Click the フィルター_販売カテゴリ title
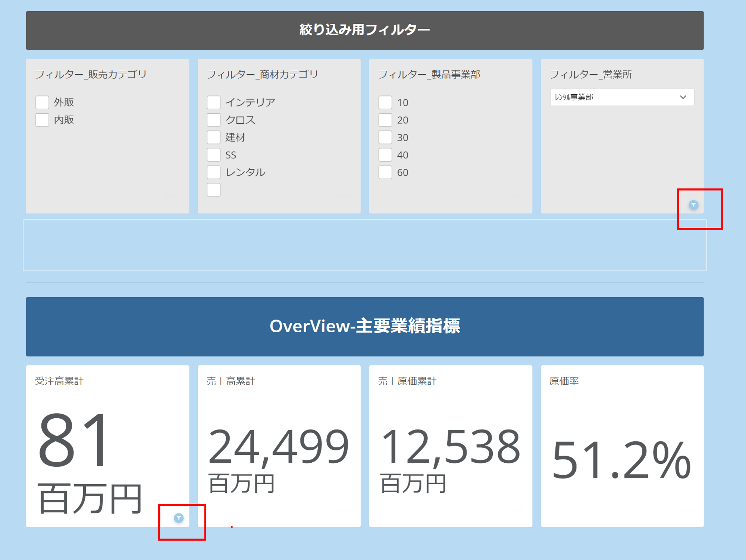Viewport: 746px width, 560px height. (91, 75)
